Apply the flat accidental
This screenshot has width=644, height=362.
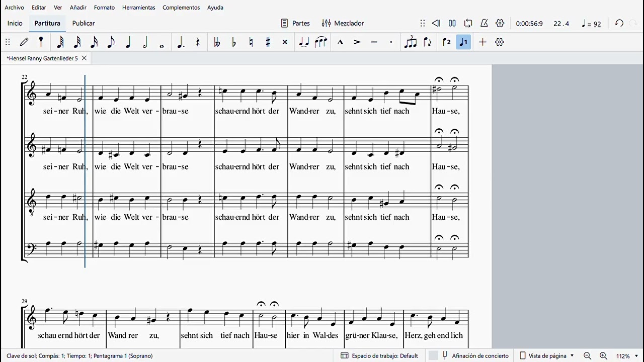click(x=234, y=42)
